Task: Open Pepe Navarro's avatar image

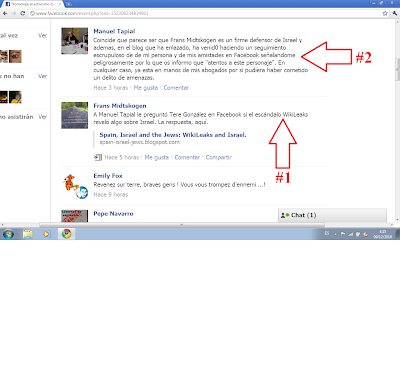Action: [75, 216]
